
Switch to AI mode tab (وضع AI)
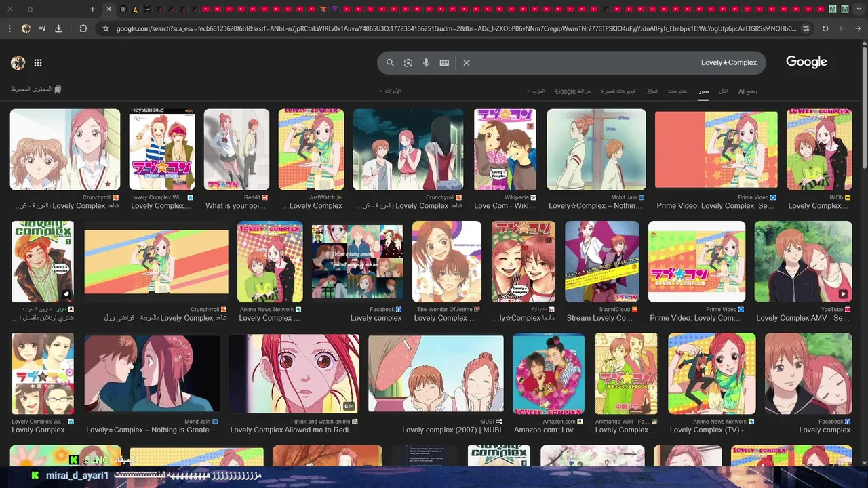[x=748, y=91]
